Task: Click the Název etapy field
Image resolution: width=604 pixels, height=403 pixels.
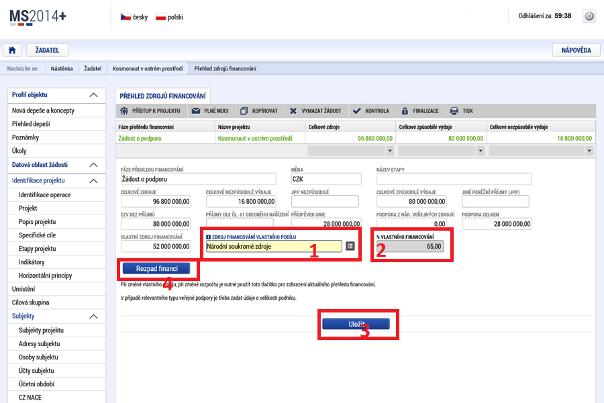Action: 454,179
